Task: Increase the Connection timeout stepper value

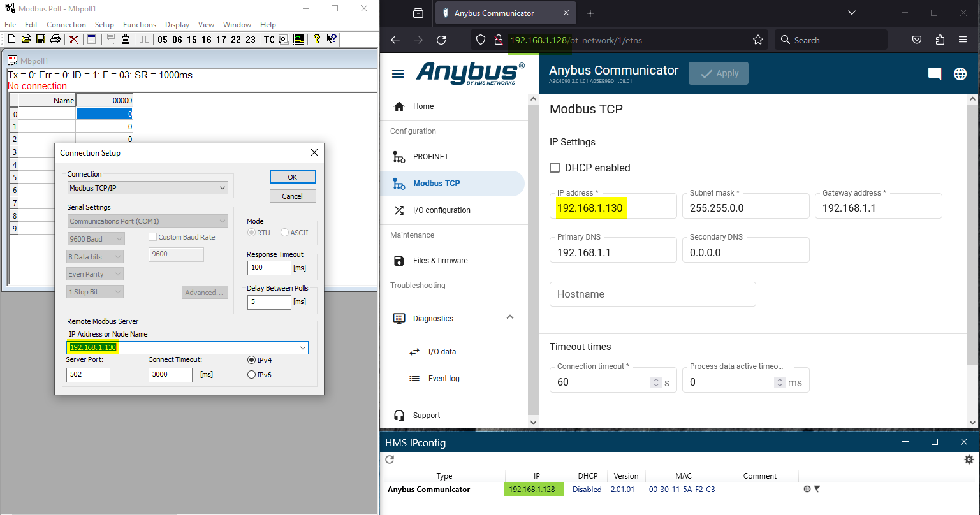Action: (x=655, y=379)
